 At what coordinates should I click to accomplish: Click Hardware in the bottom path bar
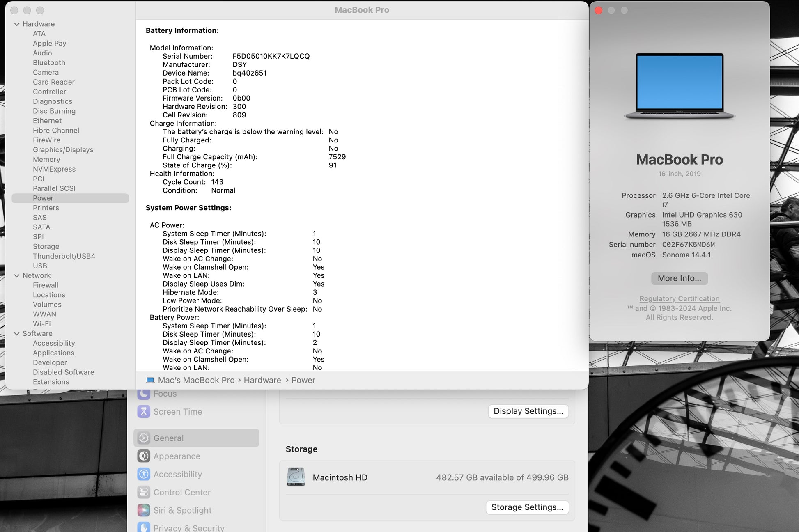click(262, 380)
